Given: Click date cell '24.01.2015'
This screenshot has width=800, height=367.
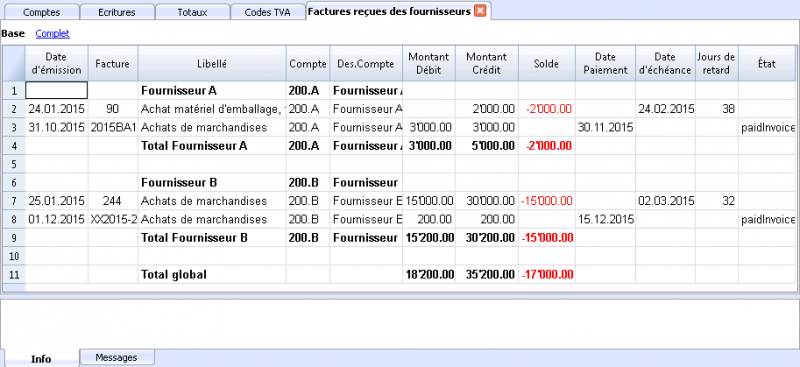Looking at the screenshot, I should (x=56, y=109).
